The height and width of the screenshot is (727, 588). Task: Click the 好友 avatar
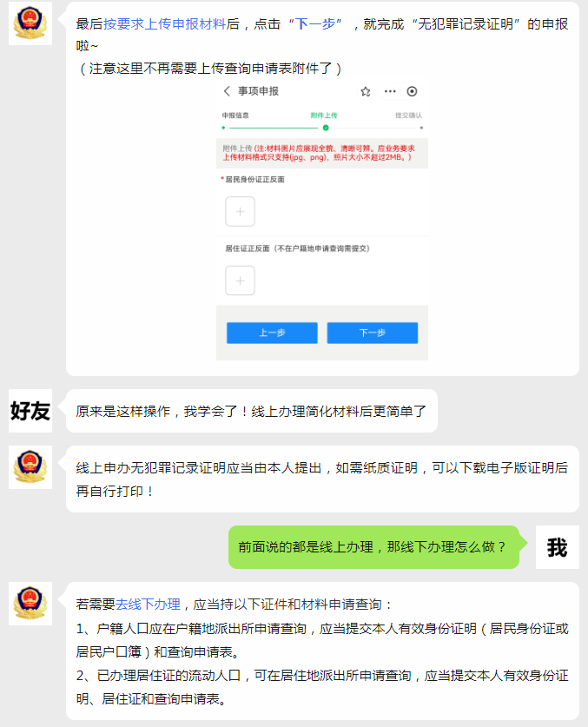(30, 411)
